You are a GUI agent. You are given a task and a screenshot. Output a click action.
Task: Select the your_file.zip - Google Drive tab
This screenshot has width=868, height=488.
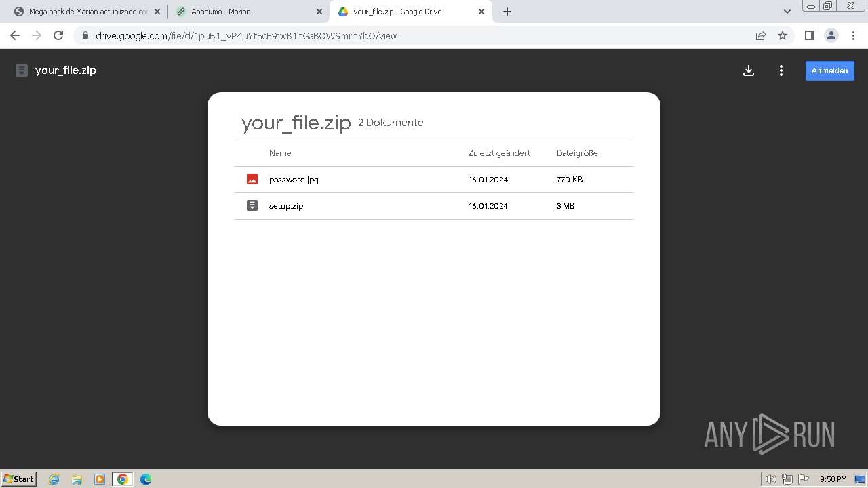point(411,12)
